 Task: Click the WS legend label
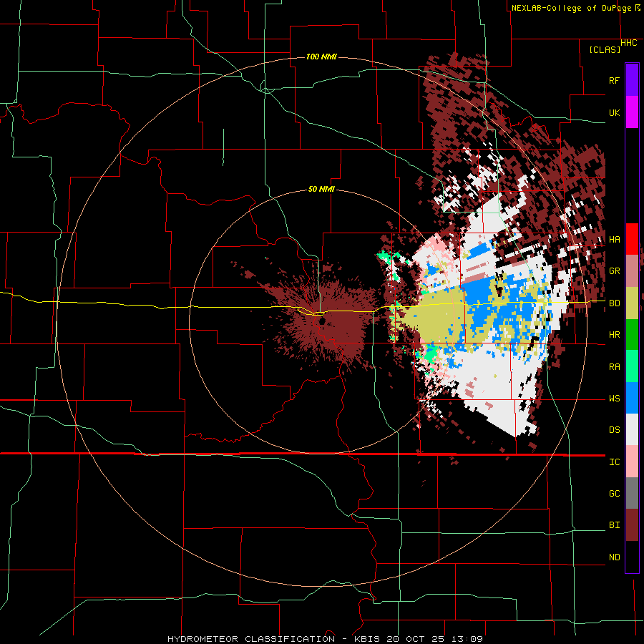pos(614,399)
